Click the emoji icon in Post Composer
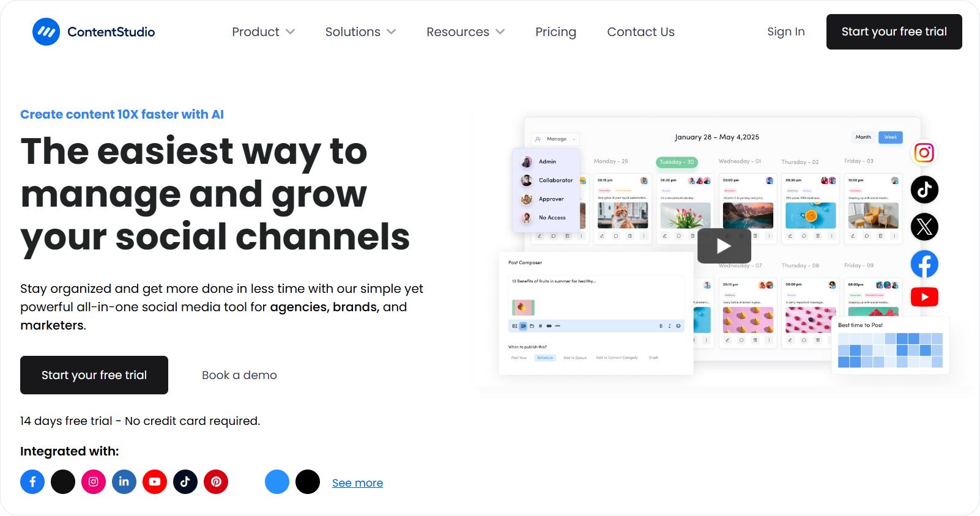980x516 pixels. pos(678,326)
